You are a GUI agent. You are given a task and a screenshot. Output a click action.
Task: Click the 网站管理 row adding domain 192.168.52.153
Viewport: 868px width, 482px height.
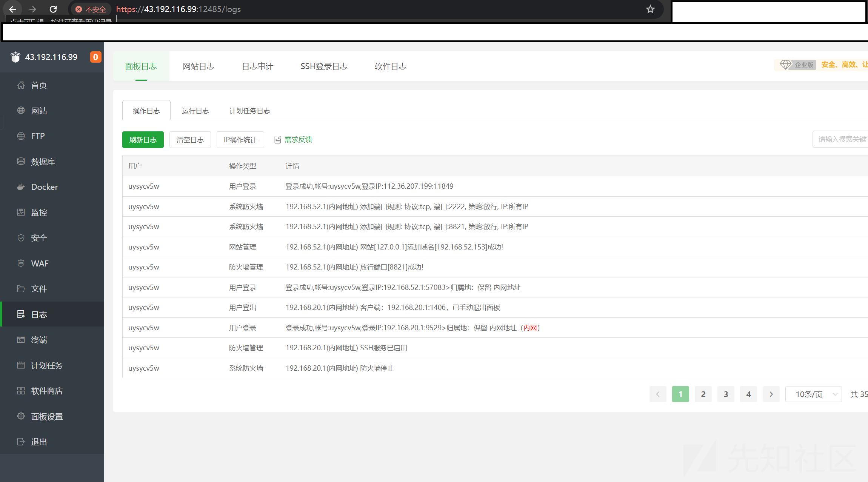(x=495, y=247)
